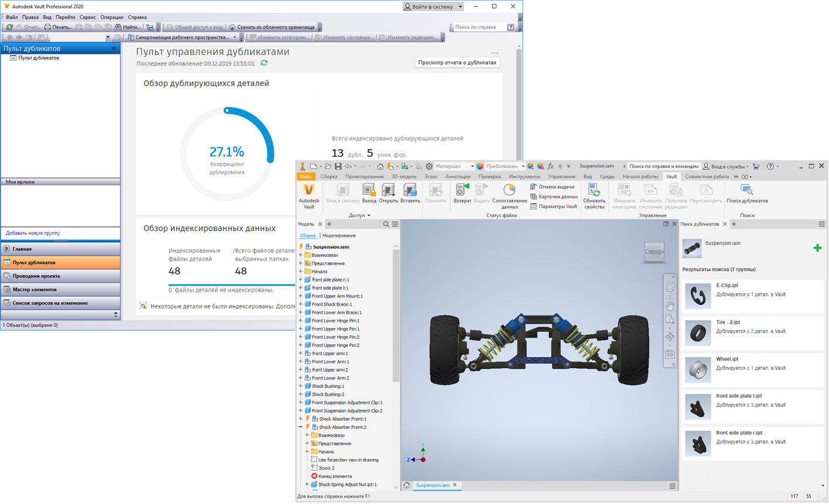The image size is (829, 504).
Task: Expand the Shock Absorber Front:1 node
Action: 301,419
